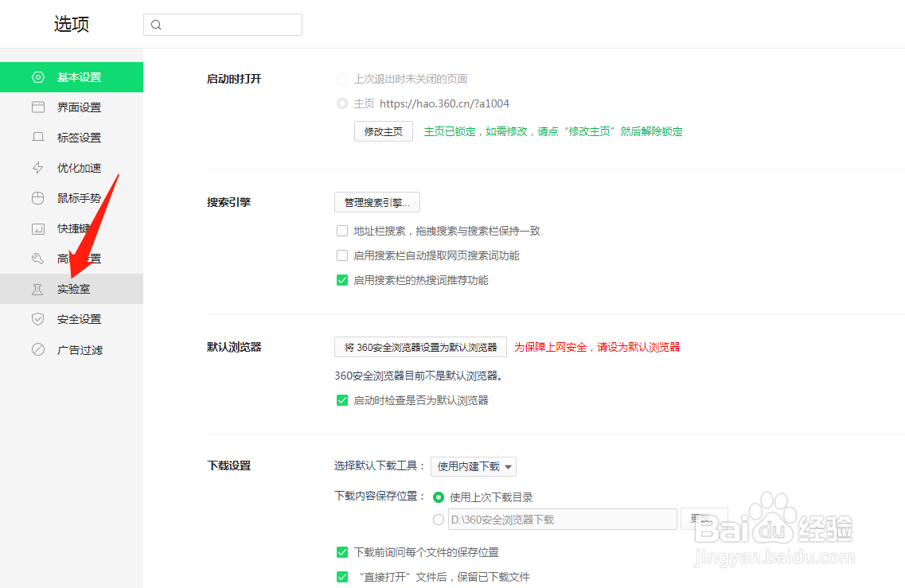Screen dimensions: 905x588
Task: Open the 界面设置 section
Action: (72, 107)
